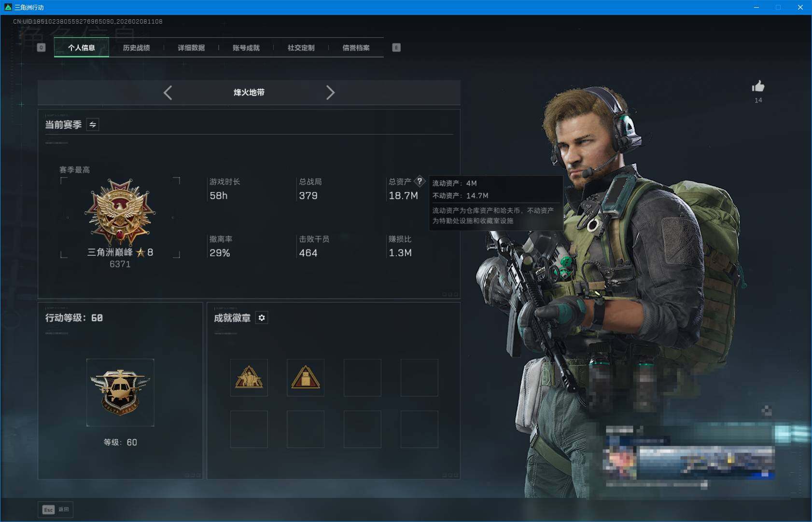Click the Q previous-tab key icon
Viewport: 812px width, 522px height.
pos(41,47)
